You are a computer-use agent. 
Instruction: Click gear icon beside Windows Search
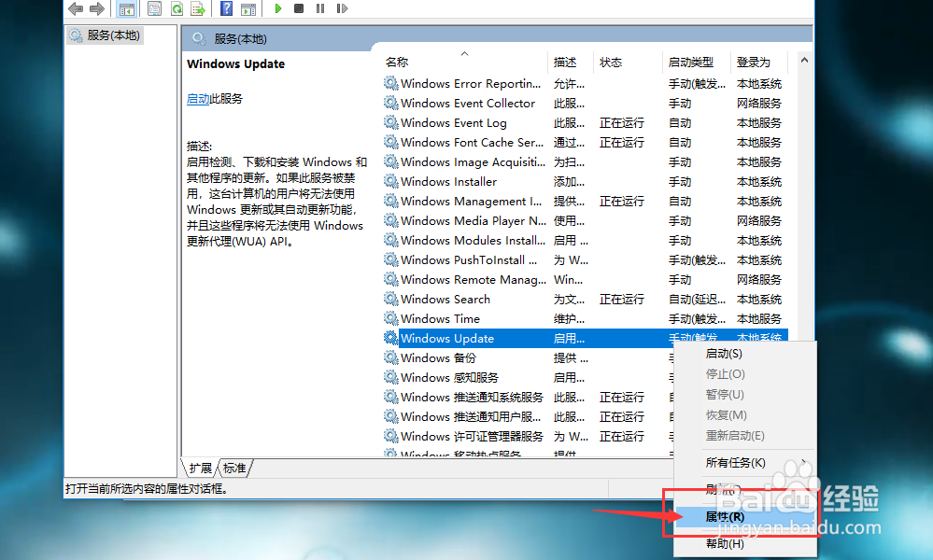coord(391,299)
